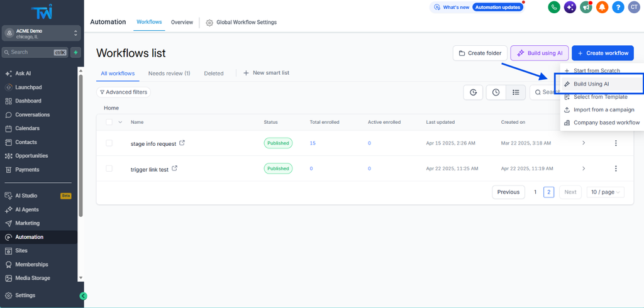
Task: Click the blue Create workflow button
Action: click(x=603, y=53)
